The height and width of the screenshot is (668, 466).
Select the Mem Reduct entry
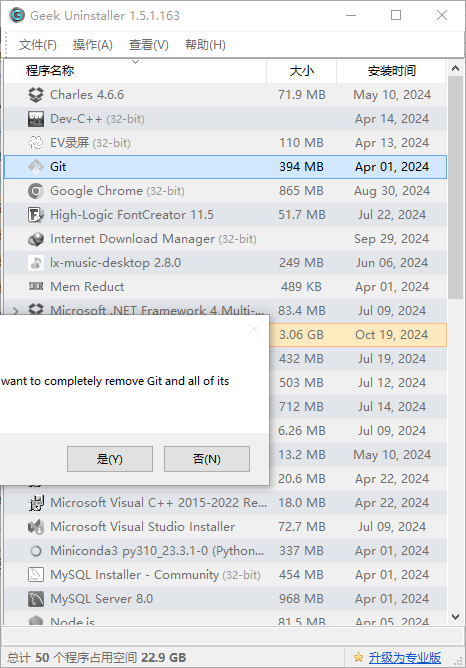click(87, 287)
